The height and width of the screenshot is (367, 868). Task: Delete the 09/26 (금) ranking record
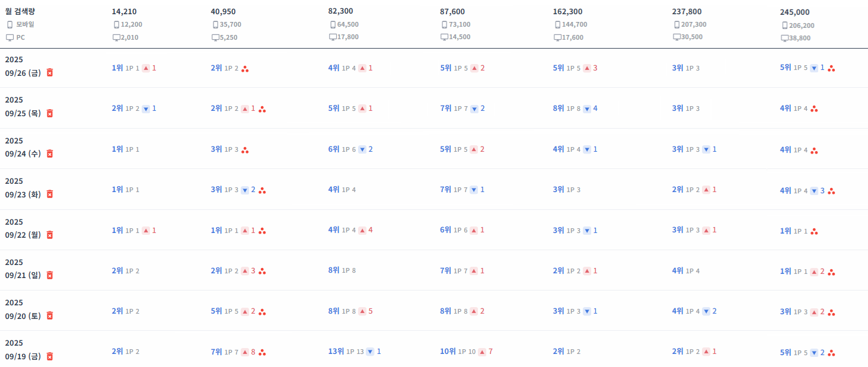click(50, 72)
